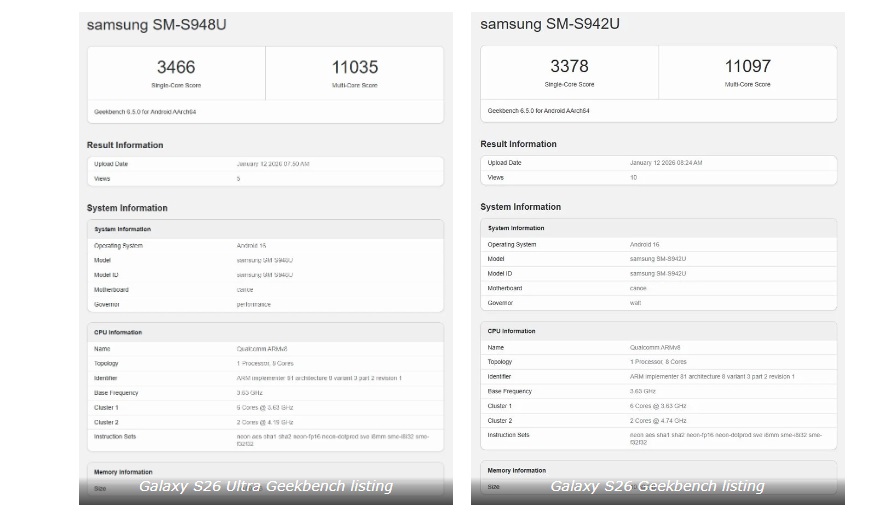Click Model value 'samsung SM-S948U'
The image size is (895, 514).
[265, 261]
